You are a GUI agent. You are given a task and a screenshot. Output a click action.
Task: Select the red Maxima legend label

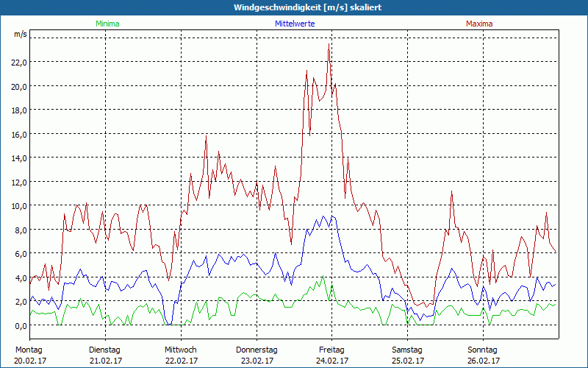479,24
